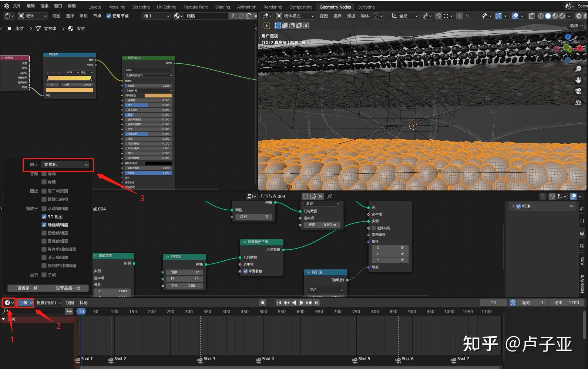The image size is (588, 369).
Task: Toggle fake user shield for node group
Action: [x=305, y=196]
